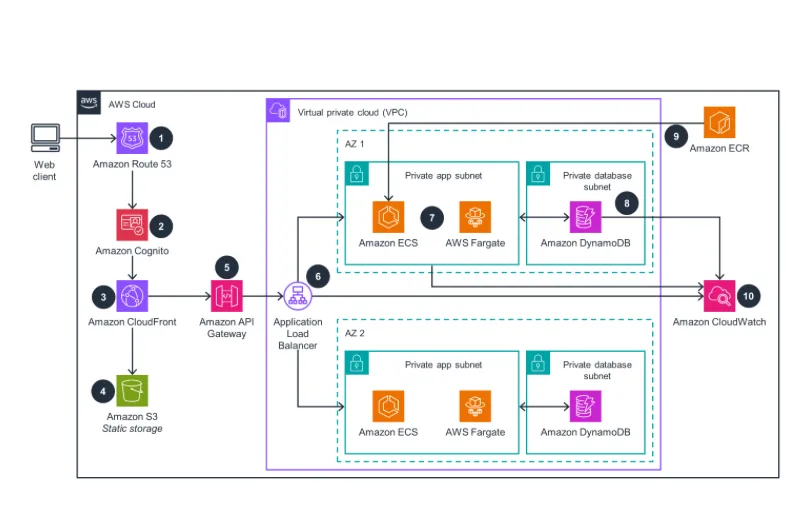
Task: Select "AWS Fargate" label in AZ 1
Action: click(x=475, y=243)
